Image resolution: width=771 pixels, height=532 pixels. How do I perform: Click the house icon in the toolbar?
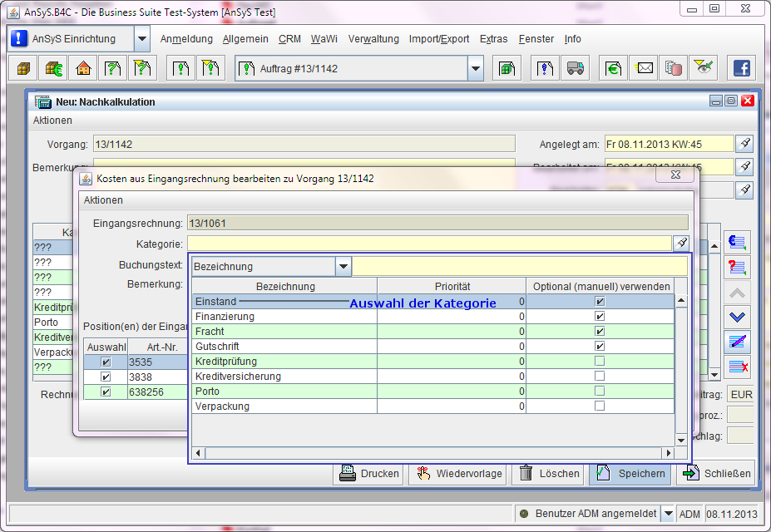click(83, 68)
